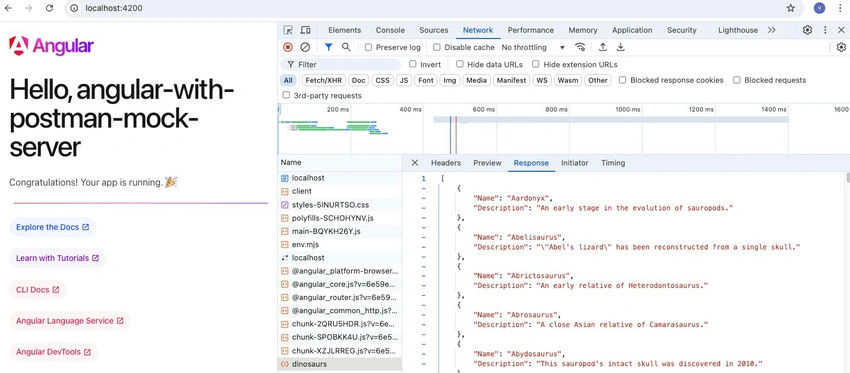Enable the Disable cache checkbox
Screen dimensions: 850x373
[437, 48]
